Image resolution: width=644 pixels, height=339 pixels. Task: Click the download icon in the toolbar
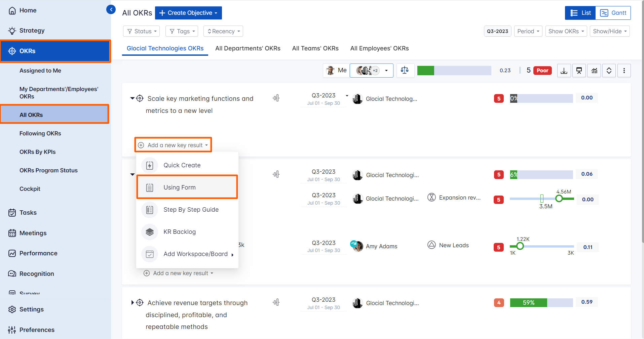click(564, 71)
